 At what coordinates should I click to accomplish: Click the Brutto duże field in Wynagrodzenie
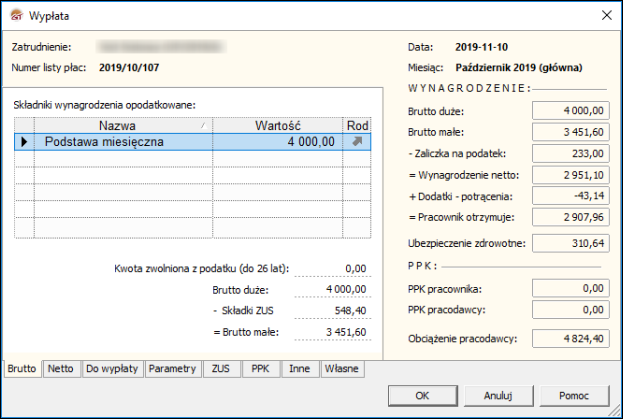571,110
